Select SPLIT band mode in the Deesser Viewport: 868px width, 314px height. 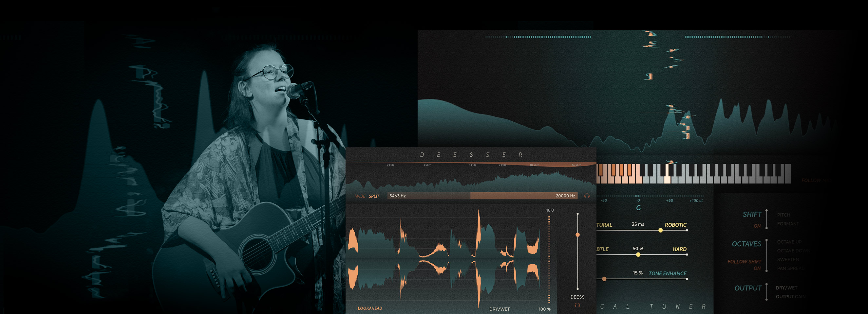[374, 196]
